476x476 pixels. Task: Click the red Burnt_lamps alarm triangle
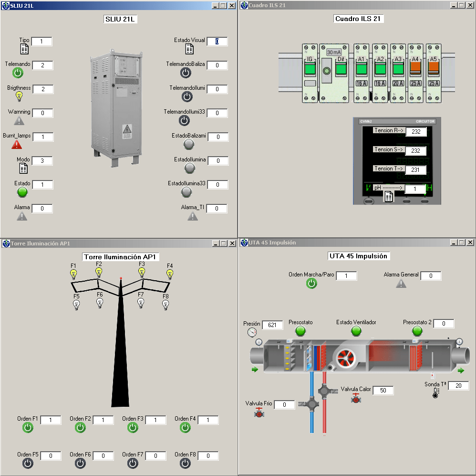pyautogui.click(x=17, y=144)
